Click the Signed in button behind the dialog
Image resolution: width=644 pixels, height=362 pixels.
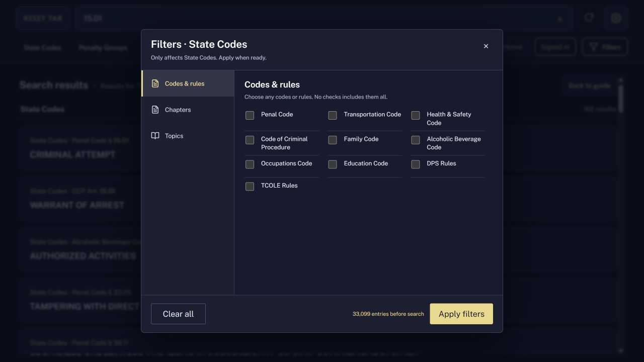click(555, 47)
